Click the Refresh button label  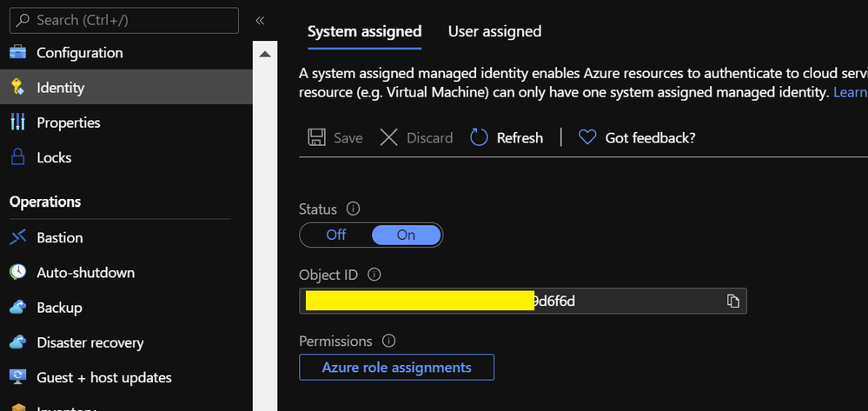520,137
